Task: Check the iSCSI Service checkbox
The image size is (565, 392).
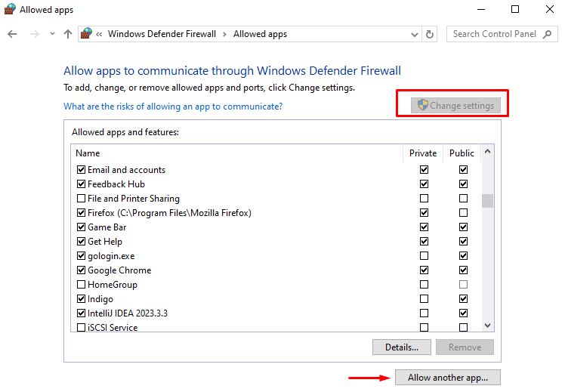Action: click(x=81, y=328)
